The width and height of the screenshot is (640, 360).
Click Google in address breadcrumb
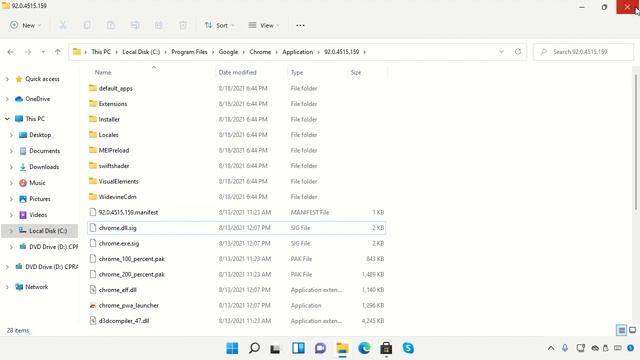(x=228, y=52)
